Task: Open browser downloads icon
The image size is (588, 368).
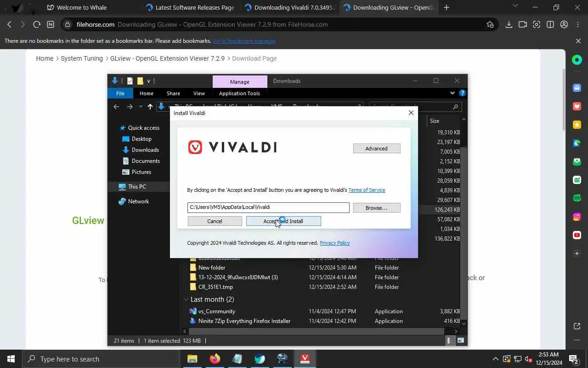Action: [509, 24]
